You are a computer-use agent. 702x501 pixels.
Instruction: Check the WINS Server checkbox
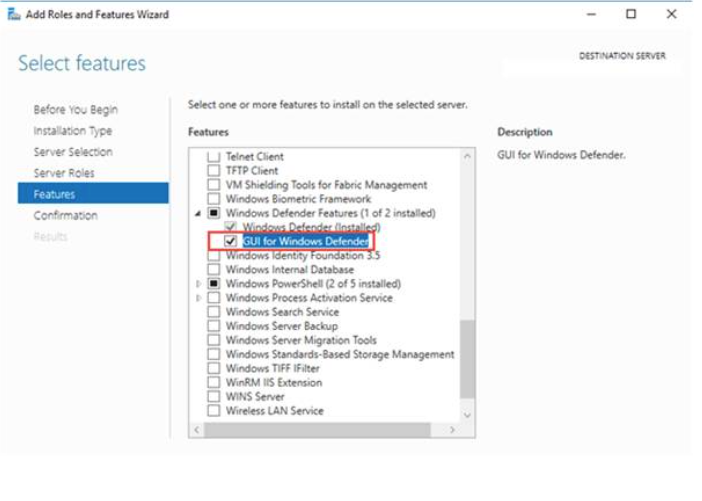point(214,397)
